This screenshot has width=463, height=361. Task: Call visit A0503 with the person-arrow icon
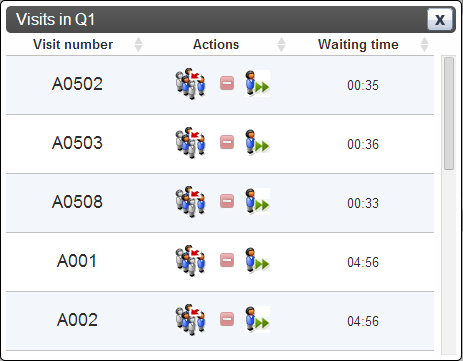click(257, 143)
